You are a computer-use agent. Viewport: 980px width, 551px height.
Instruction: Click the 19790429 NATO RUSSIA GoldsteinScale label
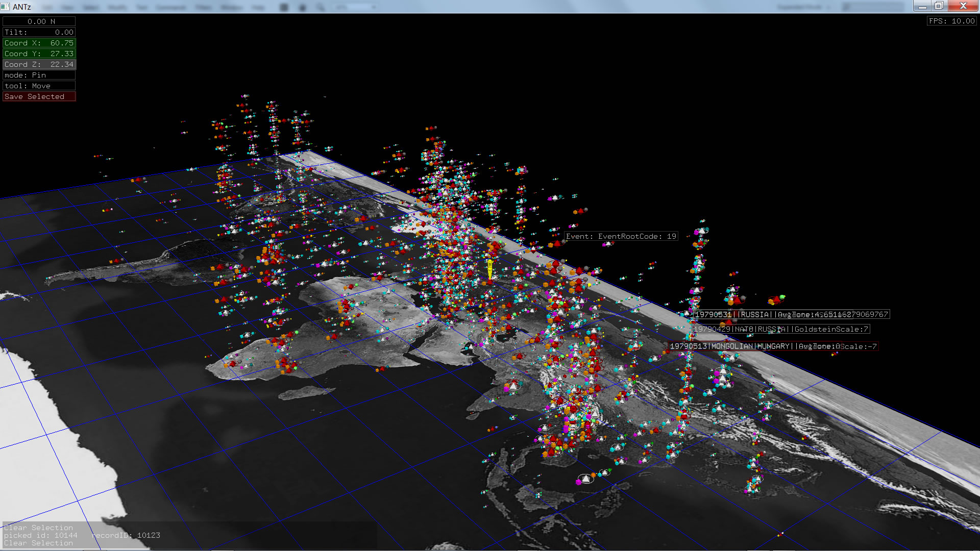[780, 329]
